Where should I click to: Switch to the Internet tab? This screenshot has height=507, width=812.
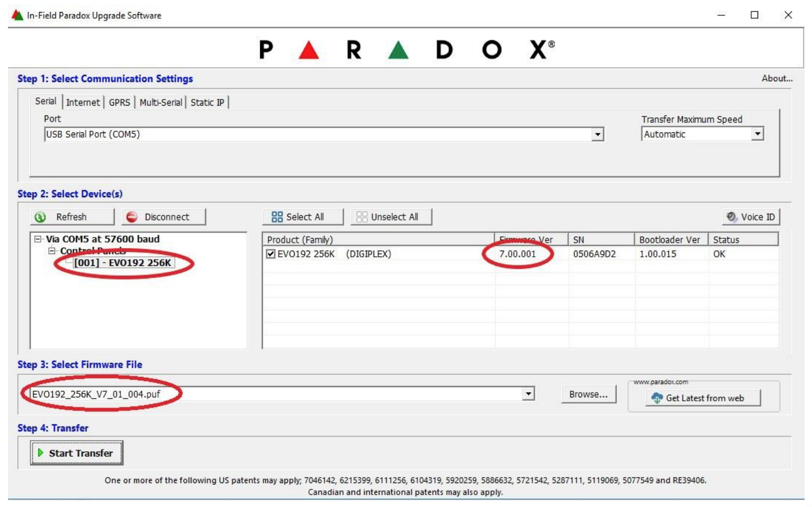83,102
